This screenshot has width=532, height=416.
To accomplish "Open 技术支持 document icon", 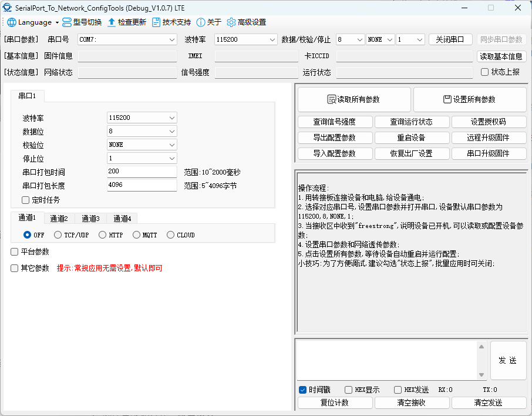I will tap(156, 22).
